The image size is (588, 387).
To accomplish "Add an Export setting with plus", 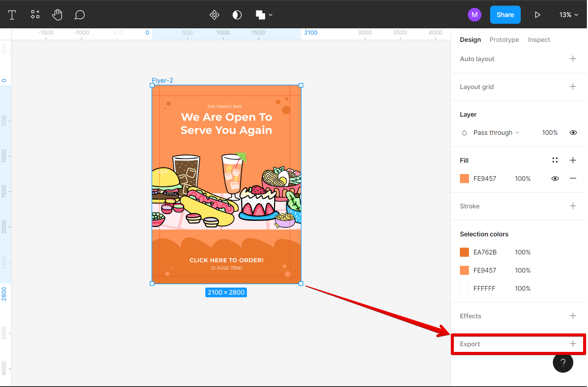I will (x=573, y=344).
